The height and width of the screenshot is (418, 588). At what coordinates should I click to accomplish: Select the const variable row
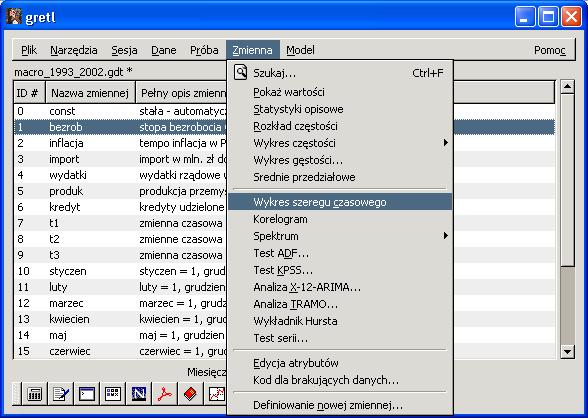pyautogui.click(x=120, y=111)
